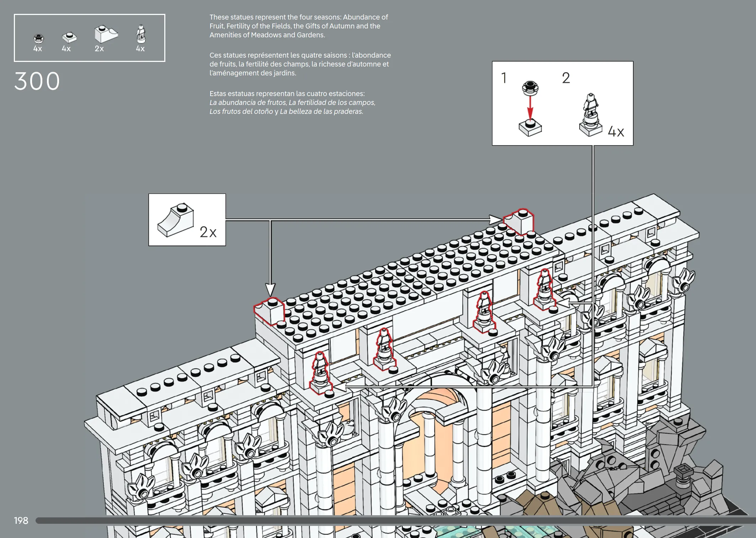Click the red-outlined slope at roof's upper-right corner
Screen dimensions: 756x538
tap(519, 222)
